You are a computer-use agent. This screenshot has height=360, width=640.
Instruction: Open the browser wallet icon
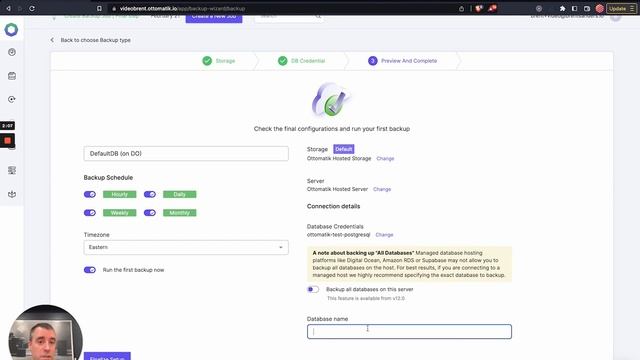[587, 9]
